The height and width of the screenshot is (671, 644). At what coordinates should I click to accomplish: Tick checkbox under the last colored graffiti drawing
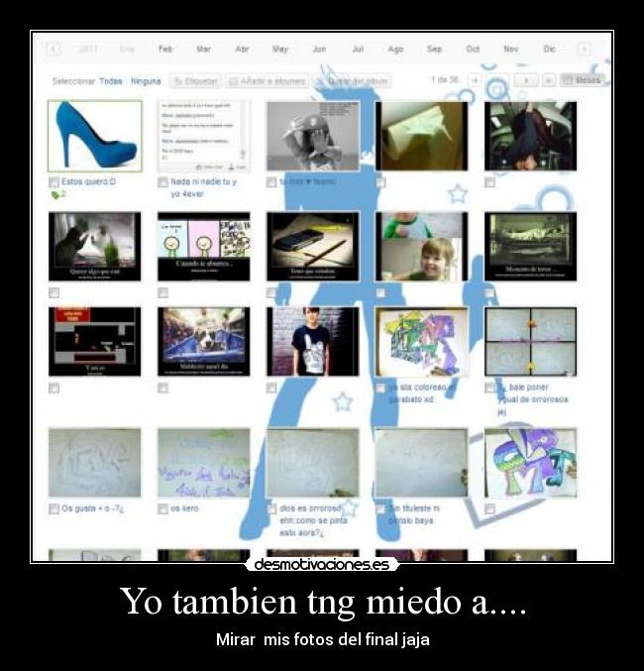pyautogui.click(x=490, y=508)
